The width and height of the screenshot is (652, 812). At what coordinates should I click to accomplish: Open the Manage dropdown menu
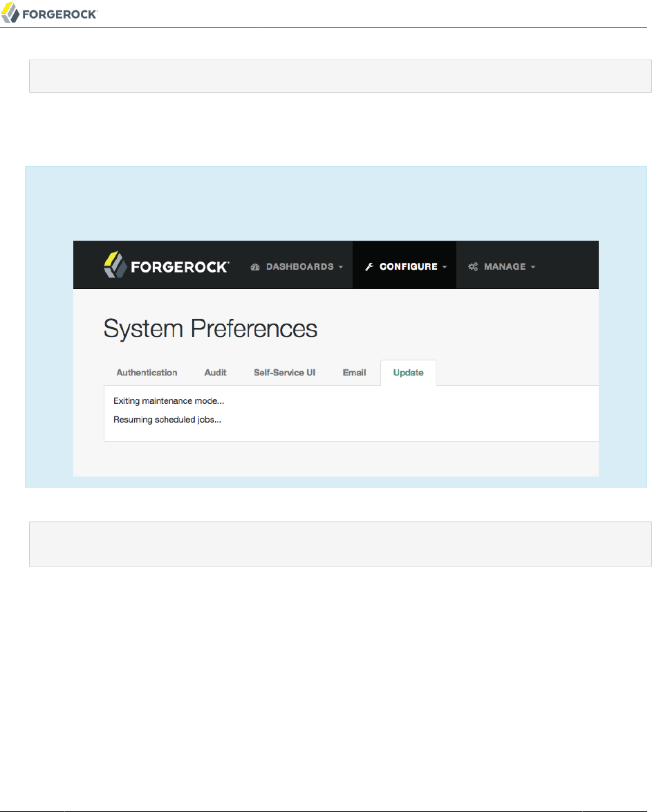pos(502,267)
